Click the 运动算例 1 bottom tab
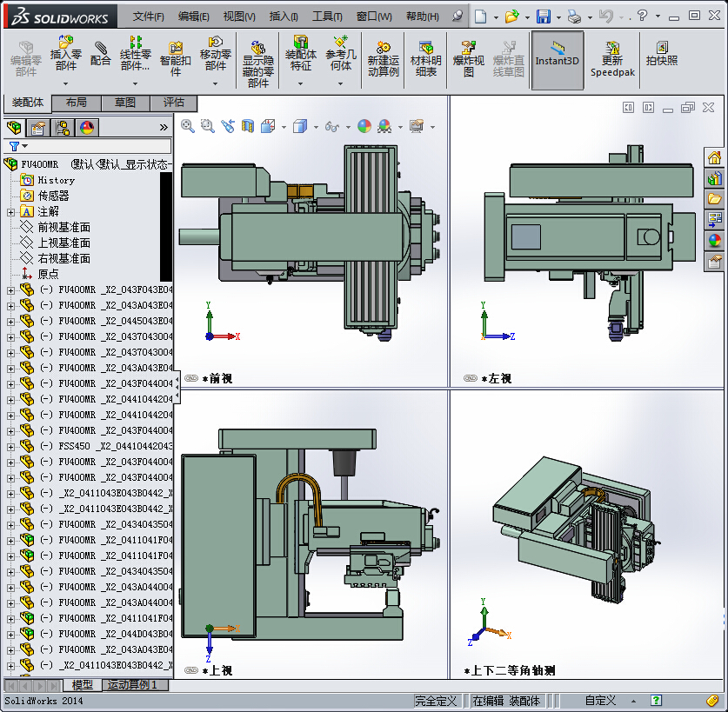728x712 pixels. pyautogui.click(x=135, y=685)
